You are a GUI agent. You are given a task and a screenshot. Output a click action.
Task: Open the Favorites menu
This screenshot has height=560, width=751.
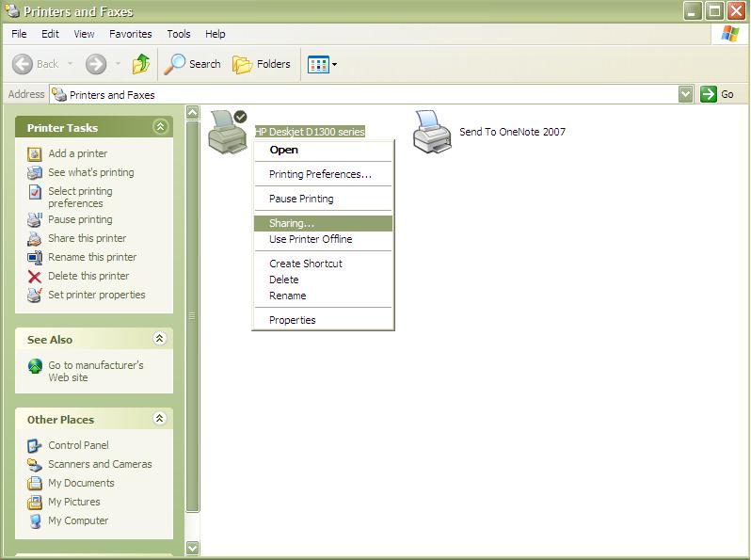click(x=130, y=34)
